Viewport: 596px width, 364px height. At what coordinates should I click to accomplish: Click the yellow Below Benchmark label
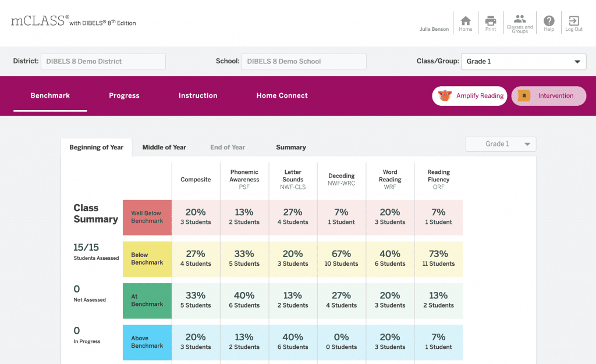pos(147,259)
